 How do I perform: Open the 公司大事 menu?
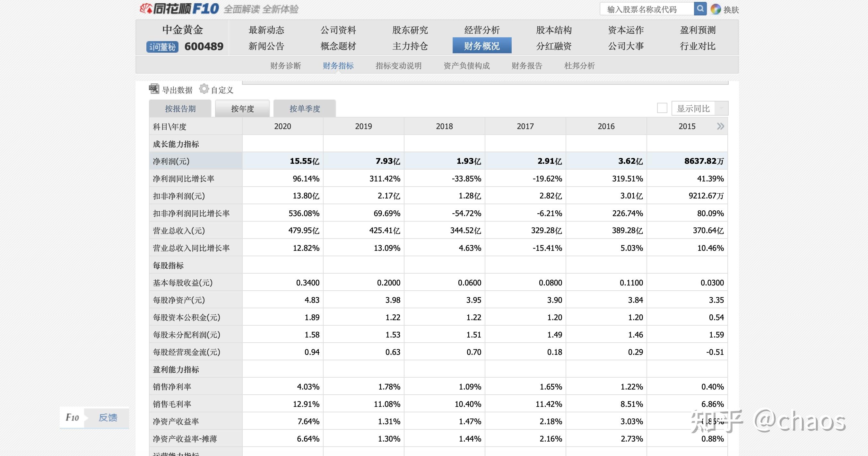pyautogui.click(x=626, y=46)
